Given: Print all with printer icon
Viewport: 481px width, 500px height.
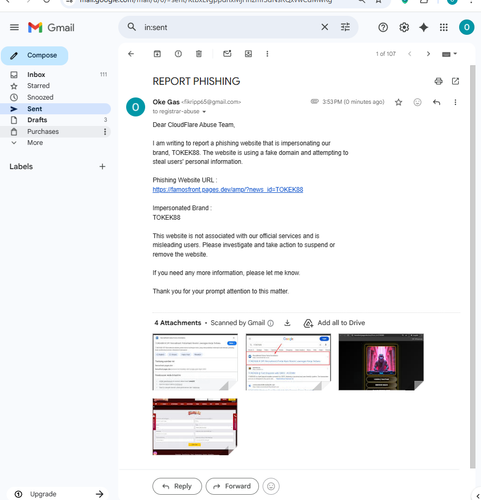Looking at the screenshot, I should point(439,81).
